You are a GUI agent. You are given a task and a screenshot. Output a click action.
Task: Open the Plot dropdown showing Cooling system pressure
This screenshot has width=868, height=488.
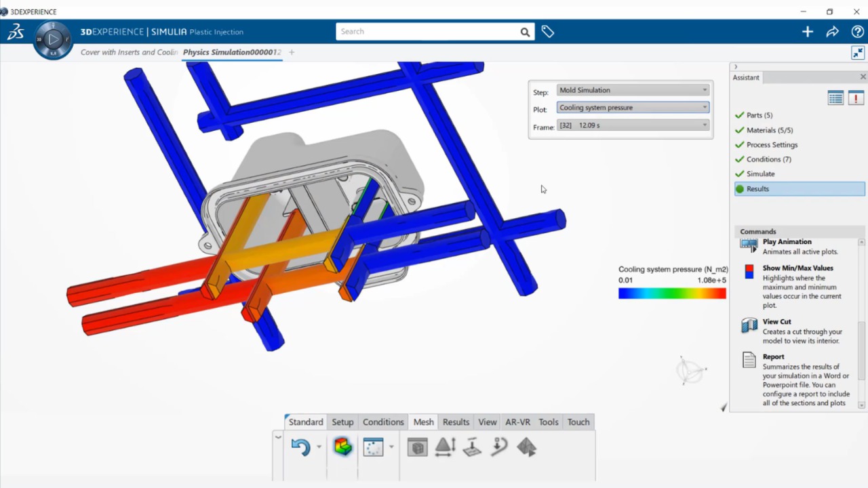[704, 107]
